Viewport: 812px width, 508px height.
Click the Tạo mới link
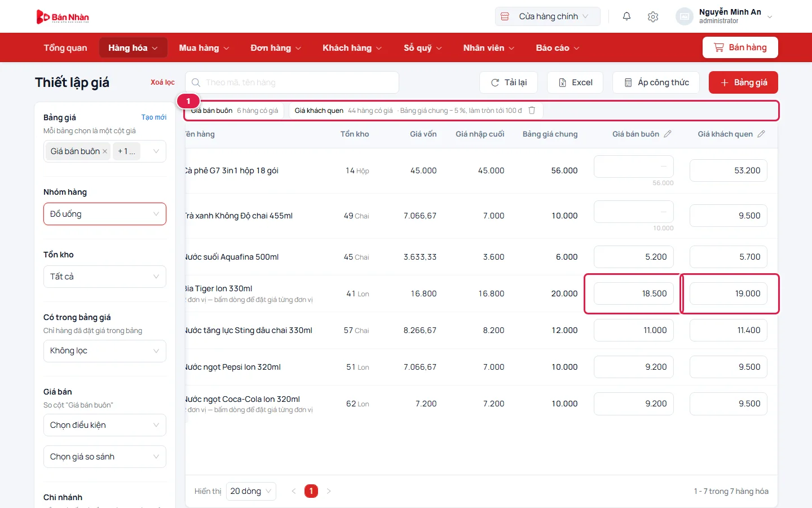[154, 117]
